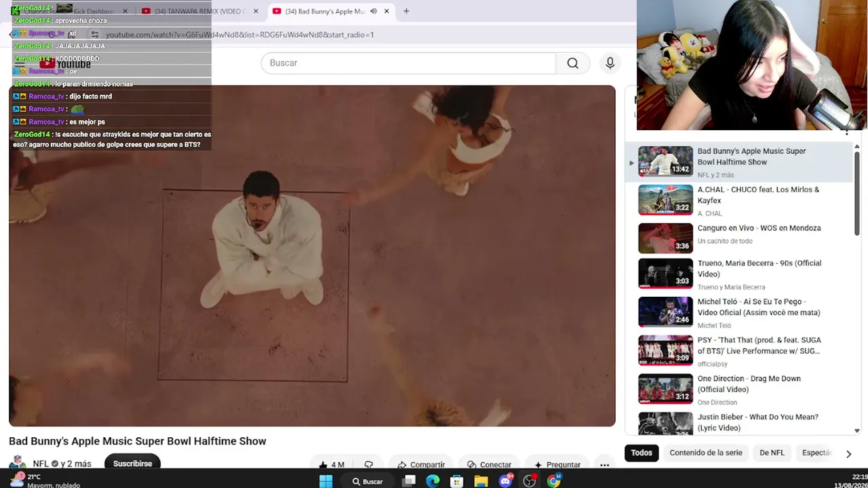This screenshot has width=868, height=488.
Task: Focus the Buscar search field on YouTube
Action: pos(408,63)
